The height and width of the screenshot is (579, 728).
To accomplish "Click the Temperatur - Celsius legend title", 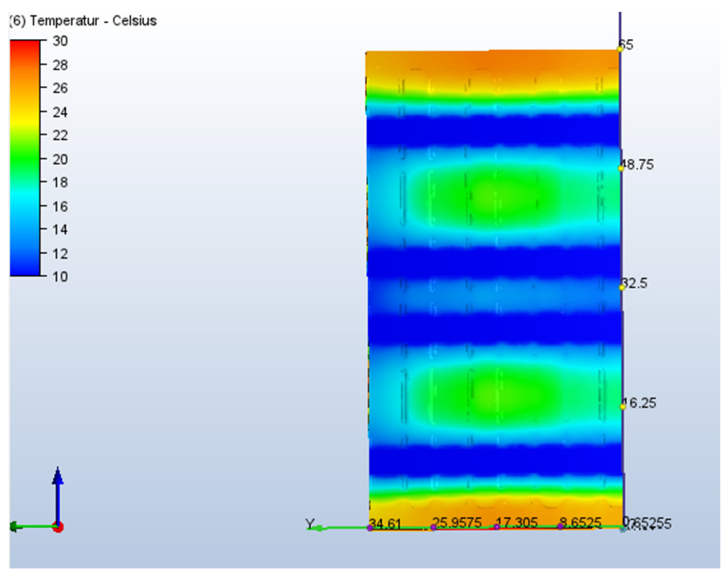I will [x=83, y=21].
